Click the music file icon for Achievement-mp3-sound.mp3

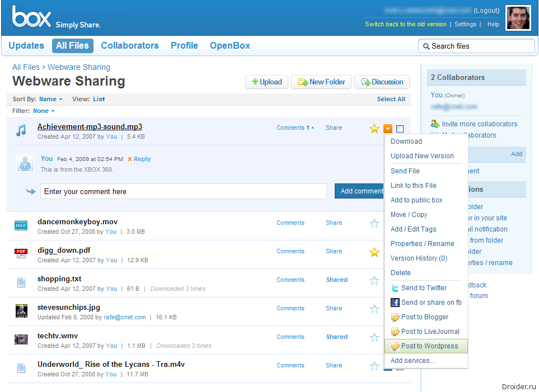(21, 131)
